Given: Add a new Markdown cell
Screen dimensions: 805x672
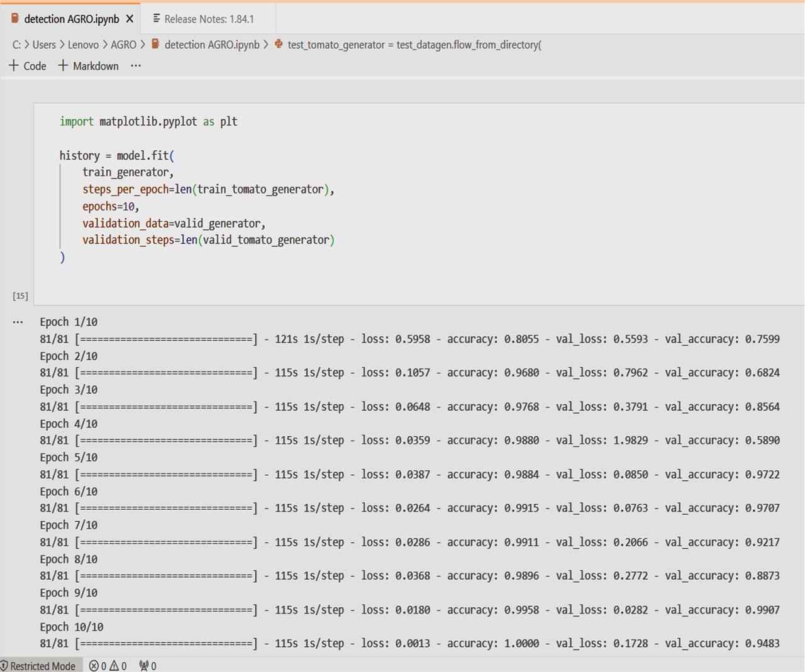Looking at the screenshot, I should (x=89, y=66).
